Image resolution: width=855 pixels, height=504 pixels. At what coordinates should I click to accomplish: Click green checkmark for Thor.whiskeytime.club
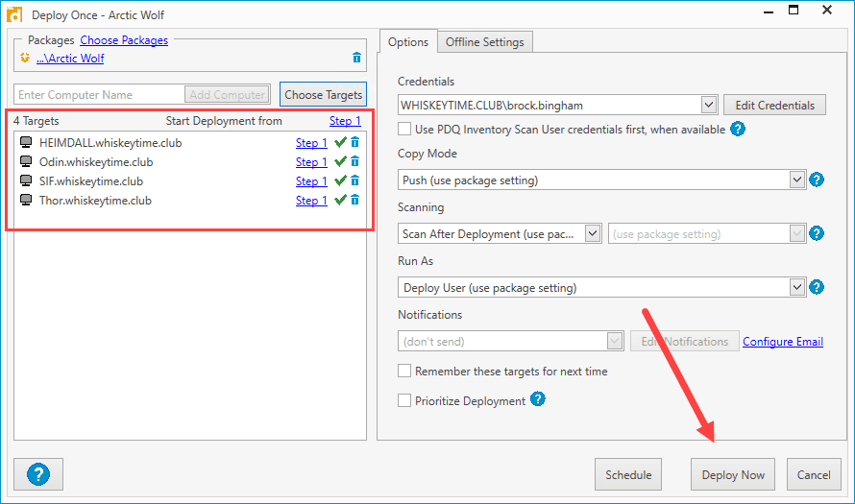(340, 200)
